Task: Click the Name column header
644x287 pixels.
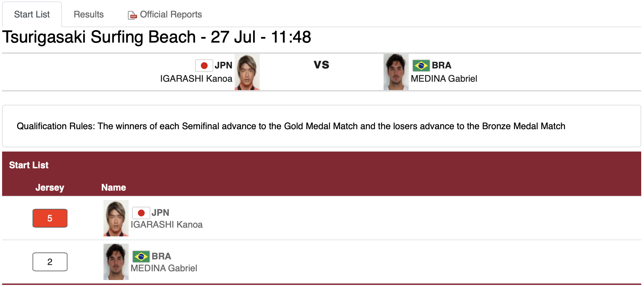Action: click(x=114, y=187)
